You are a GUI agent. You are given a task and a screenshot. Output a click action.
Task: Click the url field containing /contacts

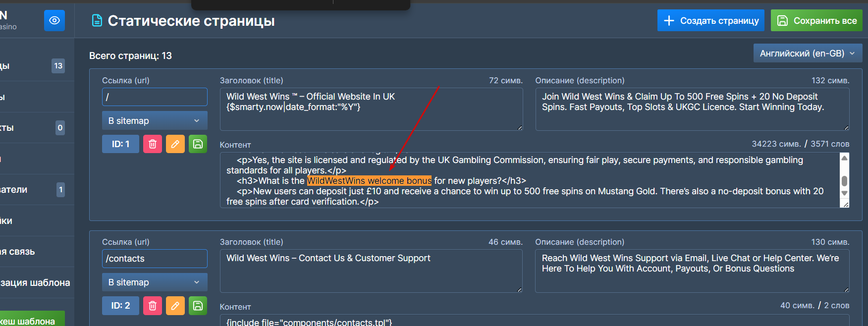click(155, 258)
